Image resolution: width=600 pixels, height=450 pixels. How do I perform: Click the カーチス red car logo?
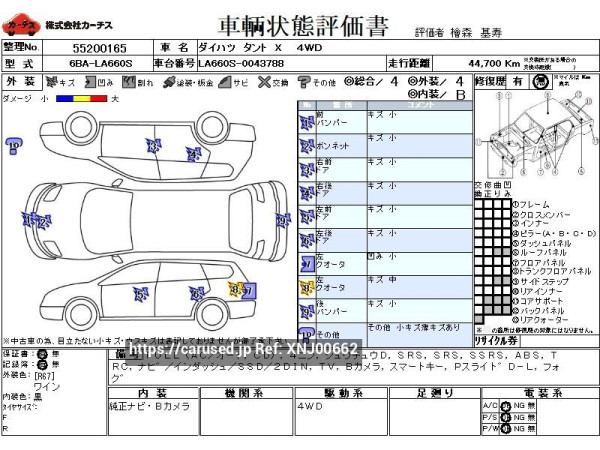pos(21,25)
